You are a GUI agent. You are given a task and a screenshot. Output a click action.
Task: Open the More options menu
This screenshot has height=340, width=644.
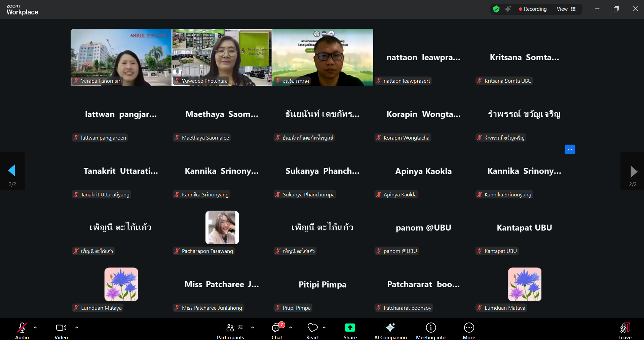click(x=469, y=331)
